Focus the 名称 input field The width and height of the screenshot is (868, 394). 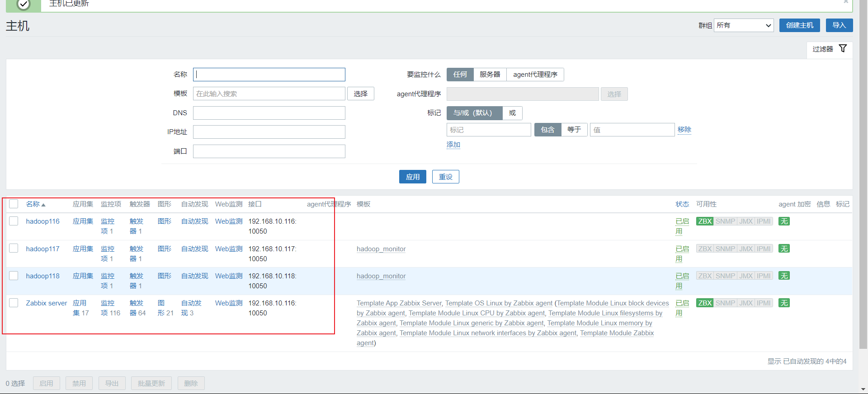coord(269,75)
